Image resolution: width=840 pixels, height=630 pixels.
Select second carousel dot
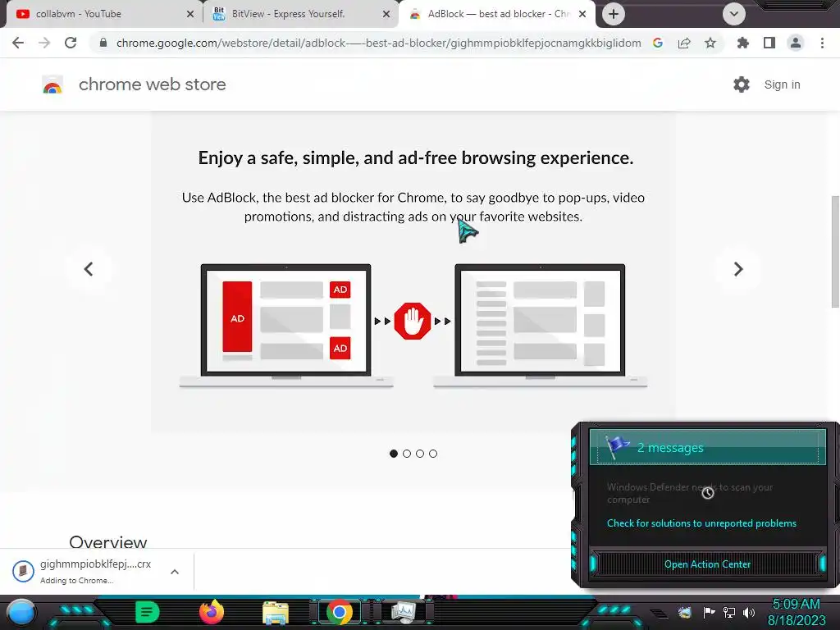click(407, 454)
